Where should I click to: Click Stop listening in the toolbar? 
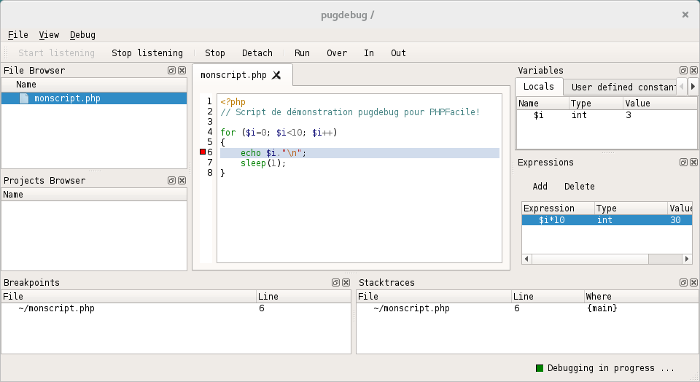(x=147, y=53)
